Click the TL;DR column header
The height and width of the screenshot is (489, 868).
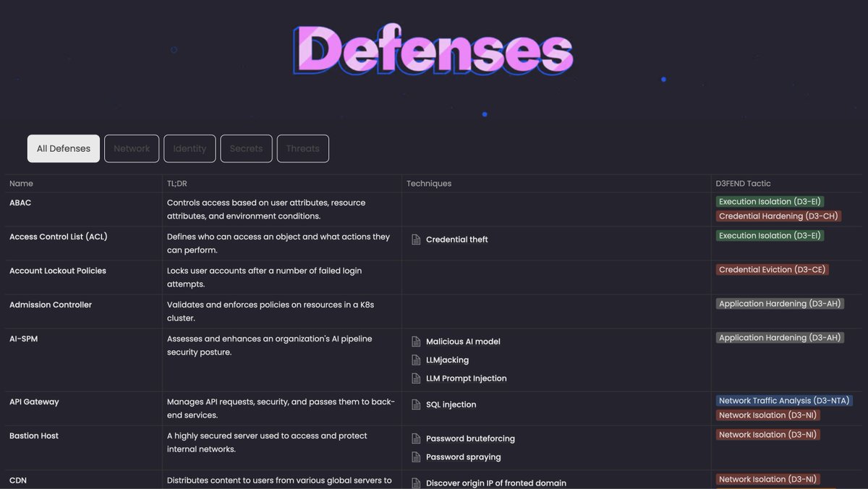[176, 184]
